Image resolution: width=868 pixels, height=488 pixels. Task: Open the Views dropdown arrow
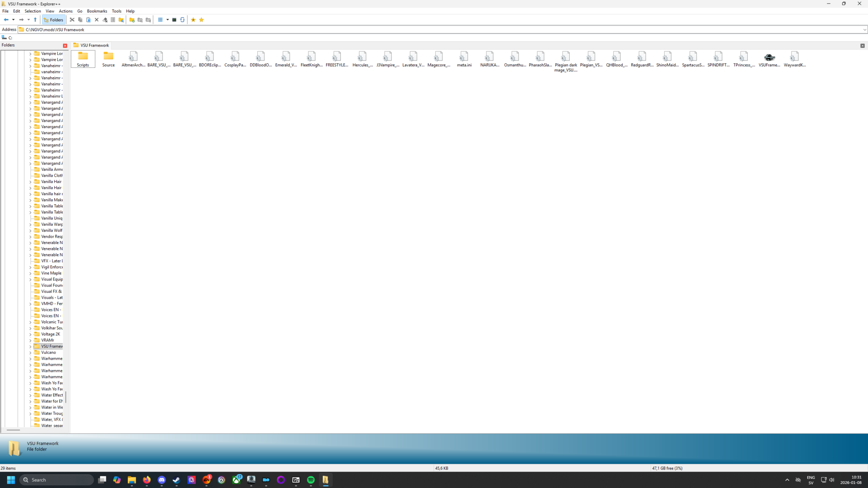[168, 20]
